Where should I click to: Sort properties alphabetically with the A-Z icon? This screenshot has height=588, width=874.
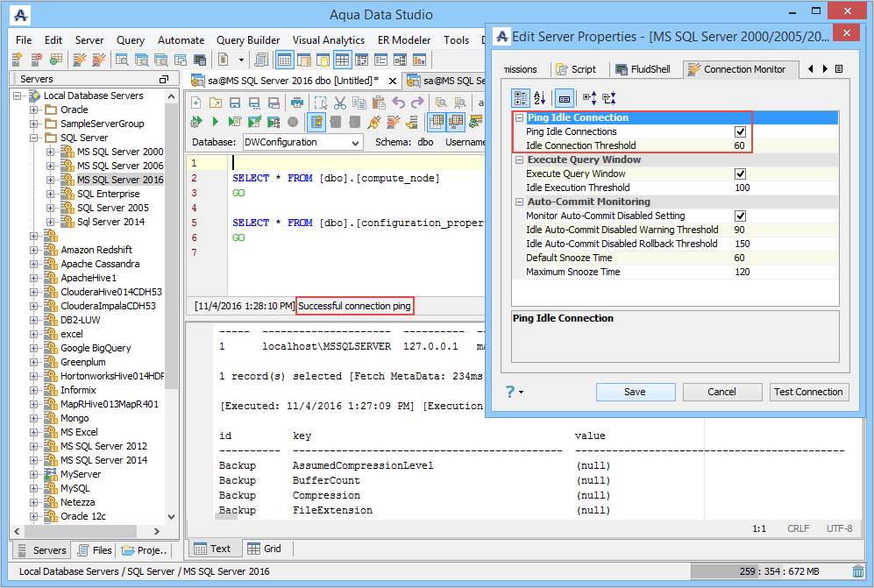tap(540, 97)
